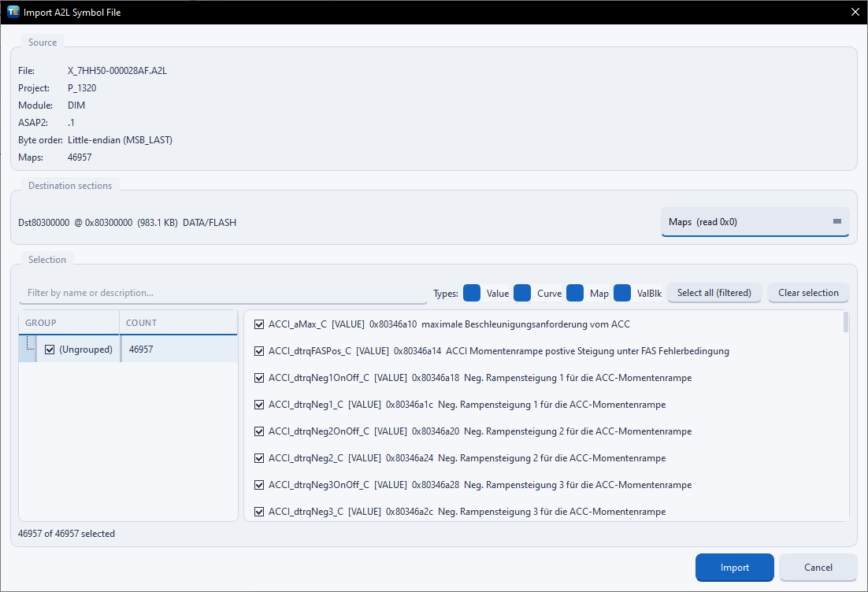Uncheck ACCI_dtrqNeg1OnOff_C symbol checkbox
Viewport: 868px width, 592px height.
pos(258,378)
